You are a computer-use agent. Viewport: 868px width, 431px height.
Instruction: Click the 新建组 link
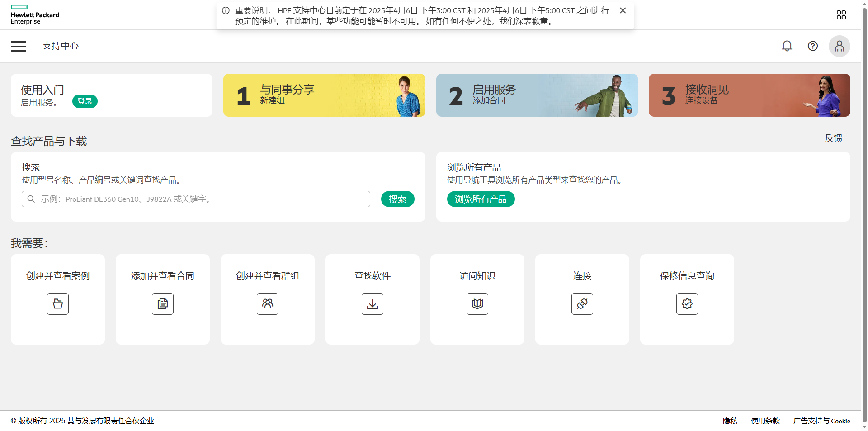coord(272,100)
